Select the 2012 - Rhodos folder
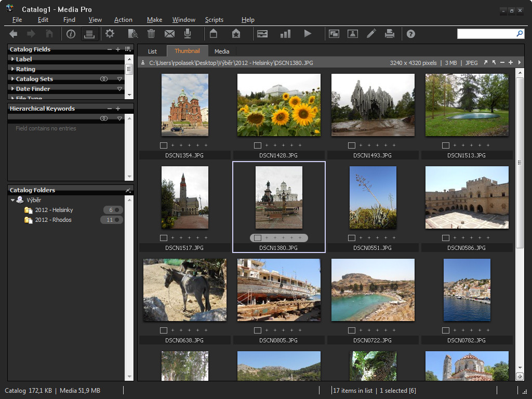 tap(54, 220)
